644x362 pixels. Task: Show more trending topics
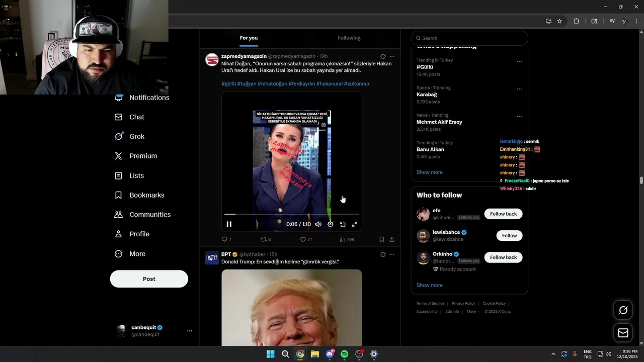coord(429,172)
